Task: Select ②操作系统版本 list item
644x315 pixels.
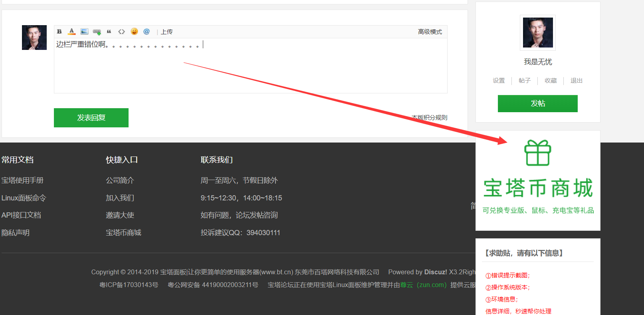Action: (508, 287)
